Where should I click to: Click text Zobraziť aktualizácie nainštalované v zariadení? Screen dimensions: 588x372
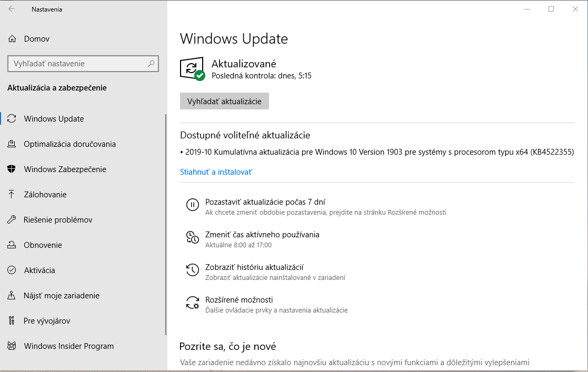tap(275, 277)
